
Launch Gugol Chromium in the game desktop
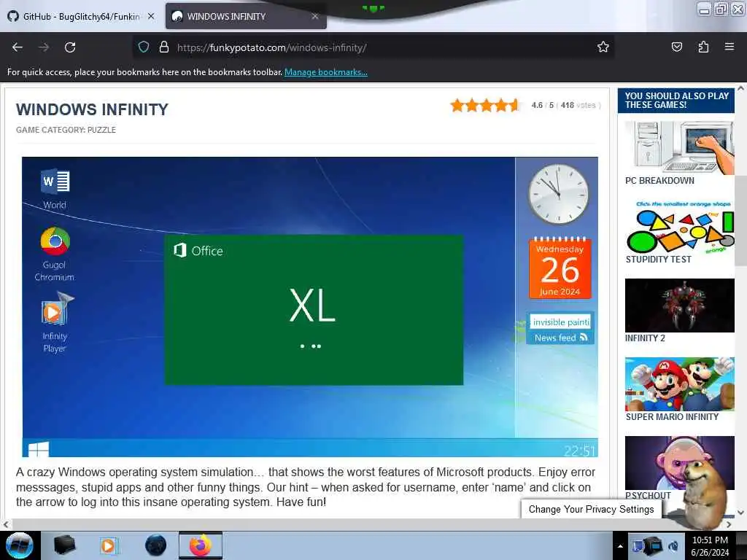click(55, 254)
